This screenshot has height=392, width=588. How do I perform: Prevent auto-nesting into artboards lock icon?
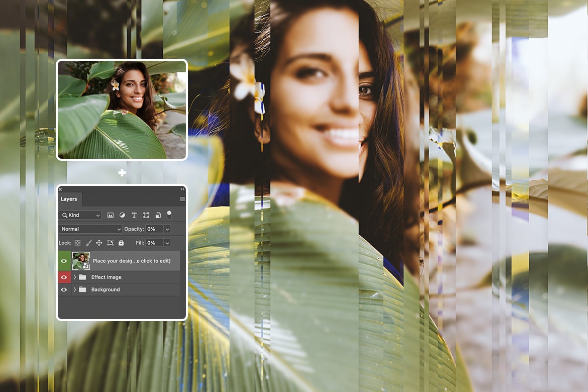(110, 243)
